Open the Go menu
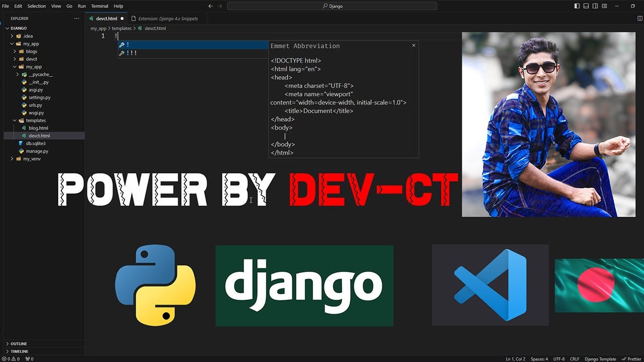Image resolution: width=644 pixels, height=362 pixels. (x=69, y=6)
